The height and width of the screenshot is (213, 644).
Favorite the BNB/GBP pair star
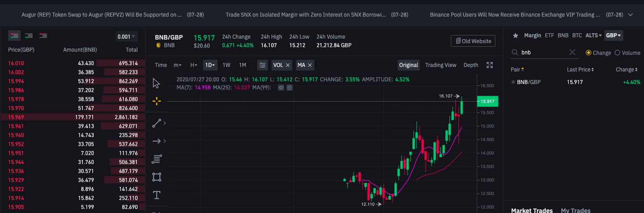coord(513,82)
